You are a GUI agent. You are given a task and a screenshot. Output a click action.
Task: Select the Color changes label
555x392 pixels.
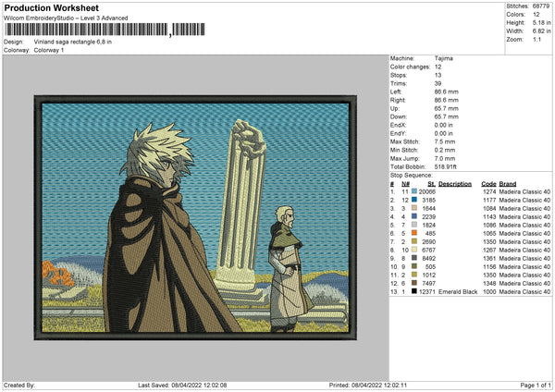[410, 67]
